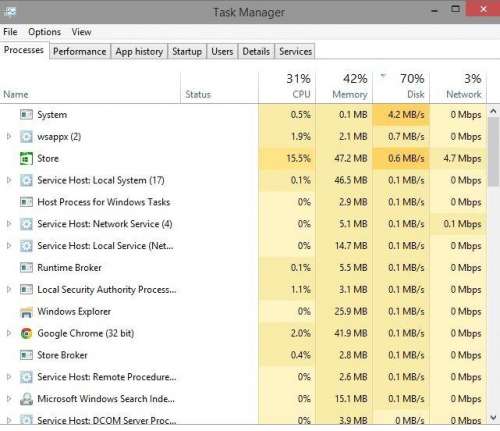Expand Service Host: Network Service (4)

[x=9, y=224]
